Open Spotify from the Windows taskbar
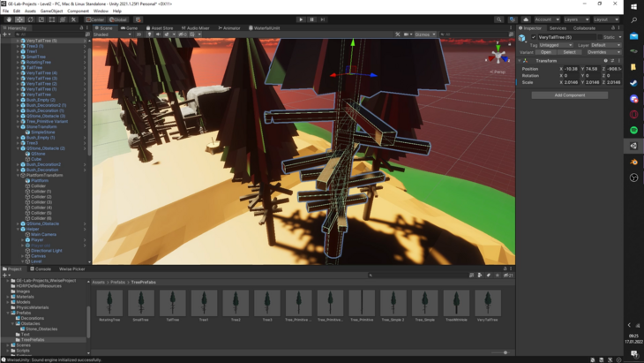 (x=634, y=130)
